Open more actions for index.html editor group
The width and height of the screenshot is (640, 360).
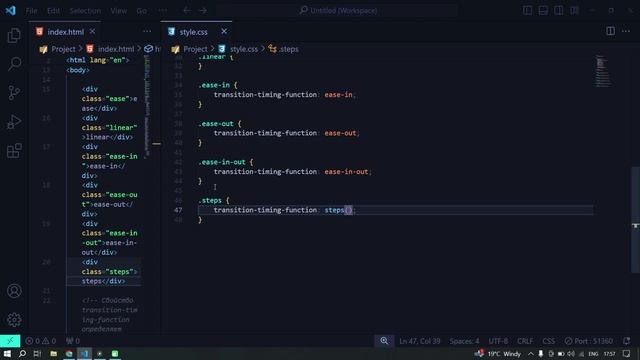coord(147,31)
